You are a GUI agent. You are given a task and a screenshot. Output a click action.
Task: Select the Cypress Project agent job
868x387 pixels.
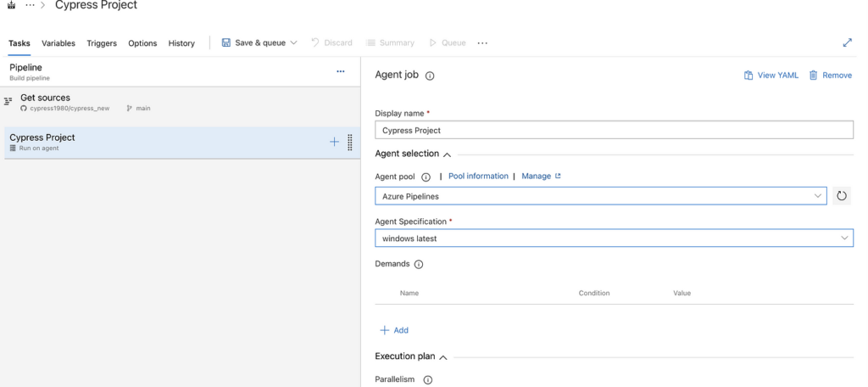[x=182, y=143]
